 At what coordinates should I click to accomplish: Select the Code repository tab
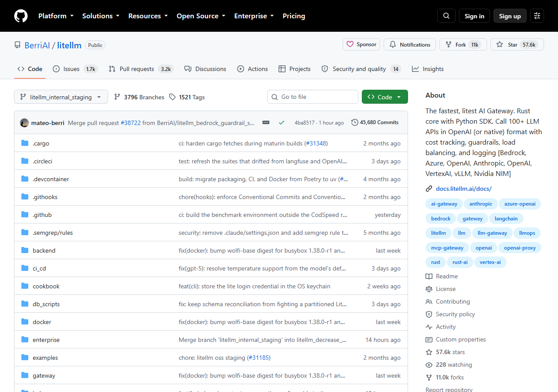(30, 69)
